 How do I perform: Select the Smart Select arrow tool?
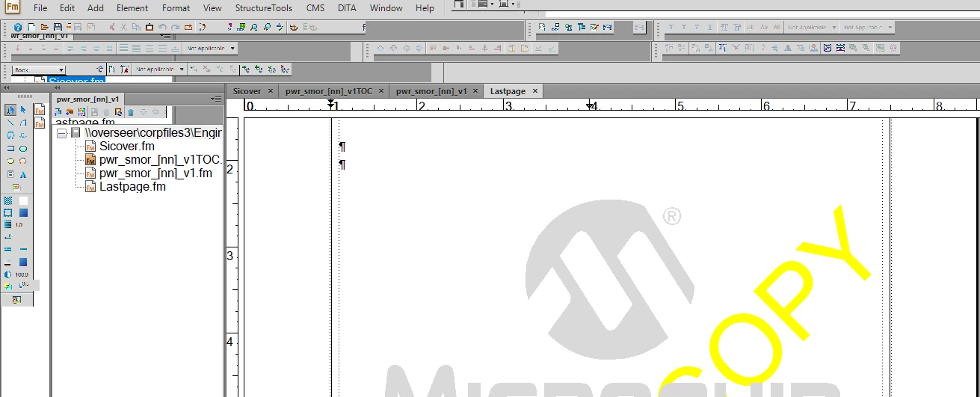(10, 110)
